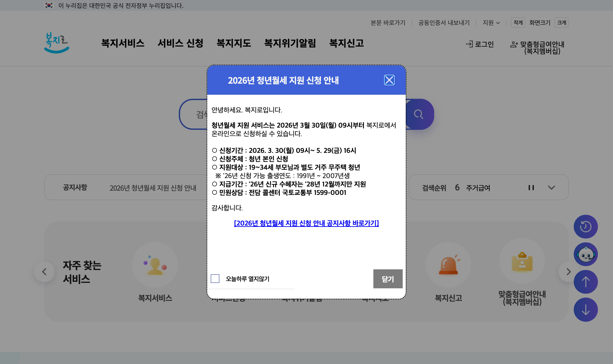
Task: Launch the chatbot assistant icon
Action: coord(586,254)
